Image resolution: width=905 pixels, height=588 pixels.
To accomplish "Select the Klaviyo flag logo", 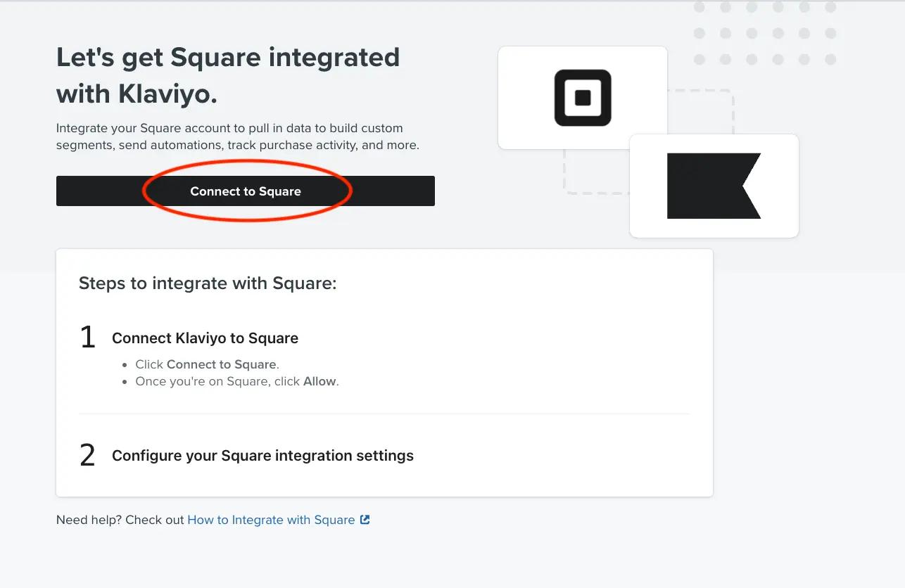I will pyautogui.click(x=714, y=186).
